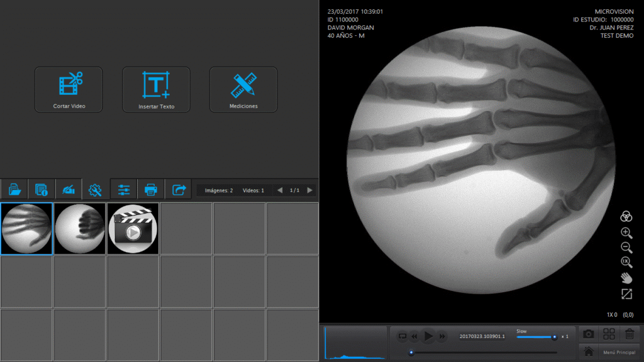Go to next thumbnail page arrow
The width and height of the screenshot is (644, 362).
point(309,190)
